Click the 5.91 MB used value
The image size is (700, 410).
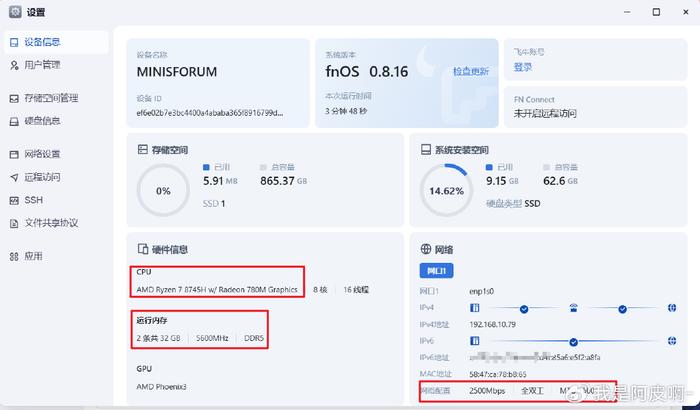click(220, 181)
